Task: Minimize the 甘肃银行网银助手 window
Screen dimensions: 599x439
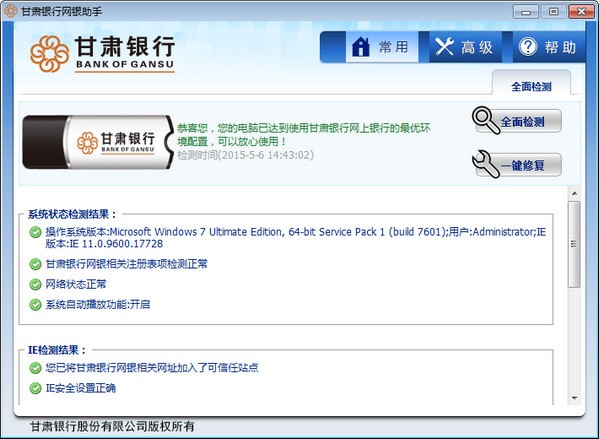Action: [x=526, y=12]
